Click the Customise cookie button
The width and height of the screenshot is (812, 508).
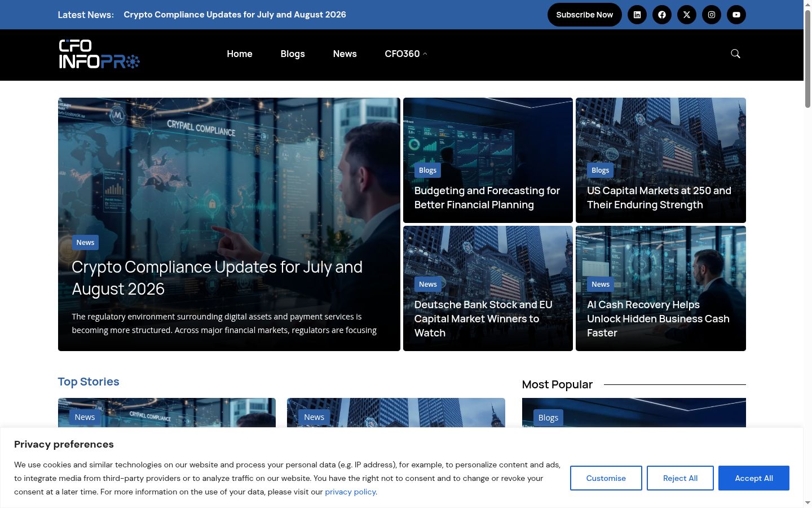click(x=606, y=478)
